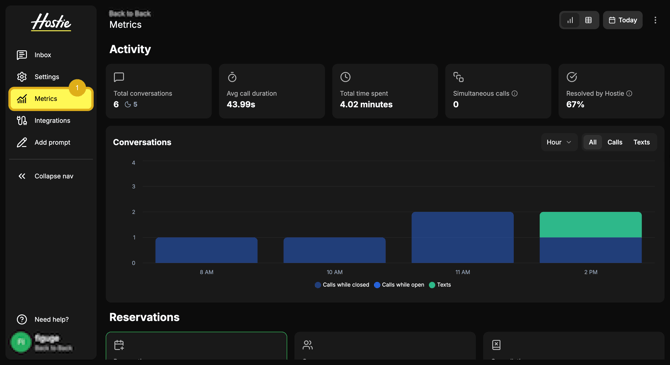Click the 43.99s value
The image size is (670, 365).
241,104
